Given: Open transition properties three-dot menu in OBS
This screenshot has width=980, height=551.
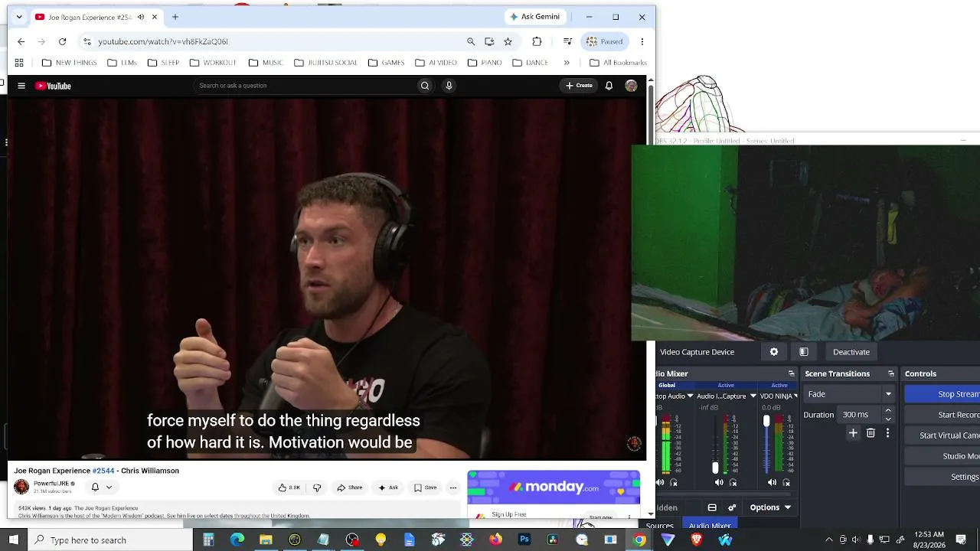Looking at the screenshot, I should coord(887,433).
